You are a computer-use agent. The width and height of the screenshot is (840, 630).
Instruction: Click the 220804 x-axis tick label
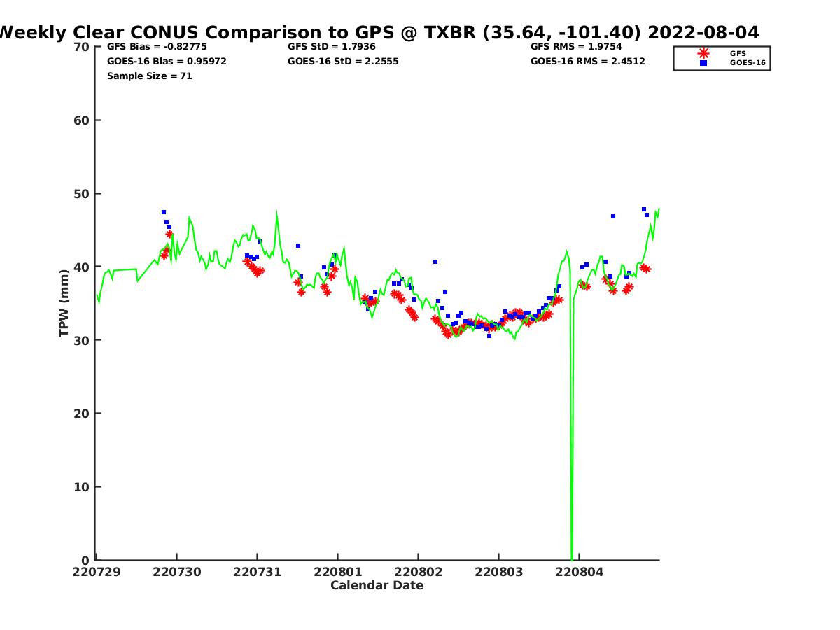[x=580, y=572]
